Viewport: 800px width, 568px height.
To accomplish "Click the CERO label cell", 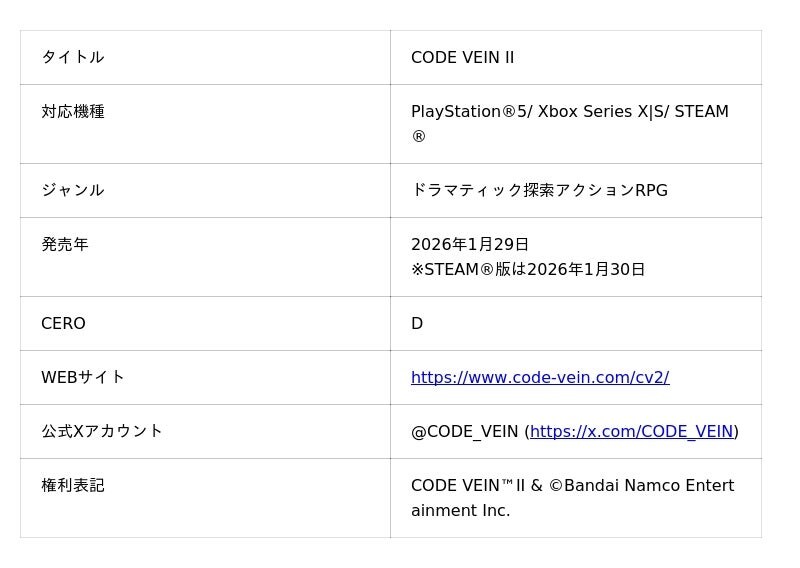I will (x=63, y=323).
